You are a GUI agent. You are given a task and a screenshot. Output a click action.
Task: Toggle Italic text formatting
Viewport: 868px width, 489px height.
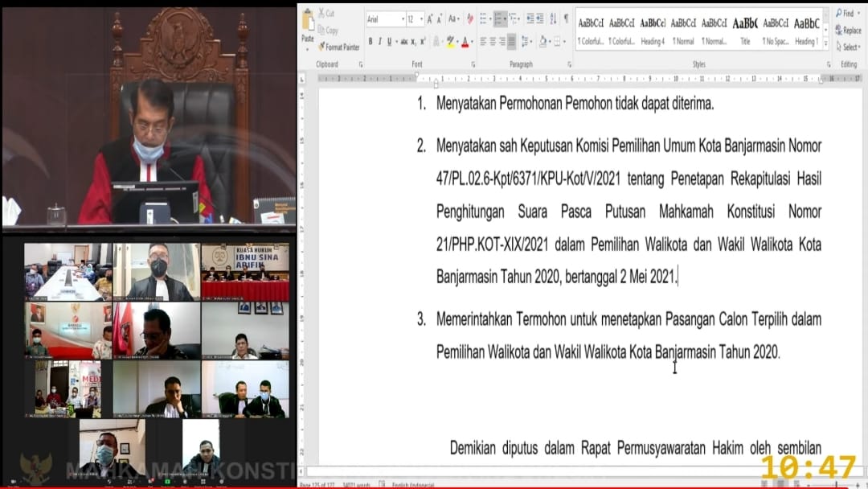point(380,42)
